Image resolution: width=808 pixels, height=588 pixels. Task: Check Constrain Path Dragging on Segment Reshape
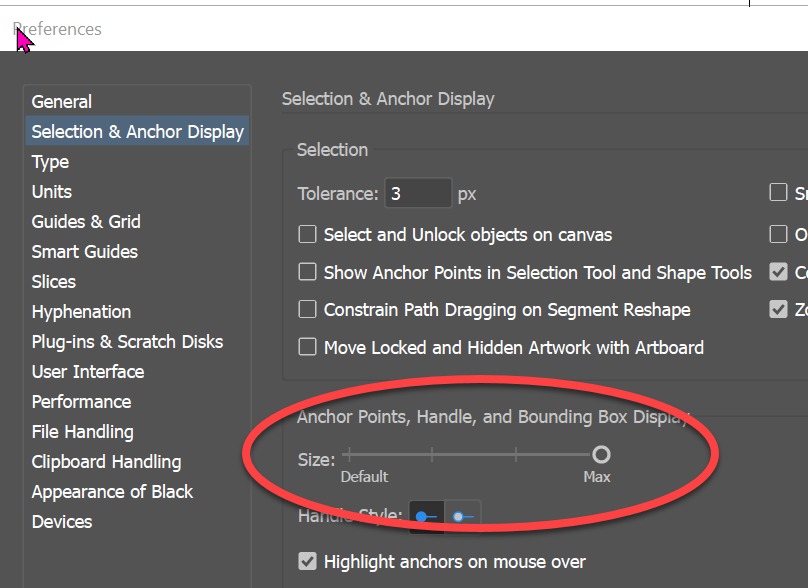pos(308,309)
